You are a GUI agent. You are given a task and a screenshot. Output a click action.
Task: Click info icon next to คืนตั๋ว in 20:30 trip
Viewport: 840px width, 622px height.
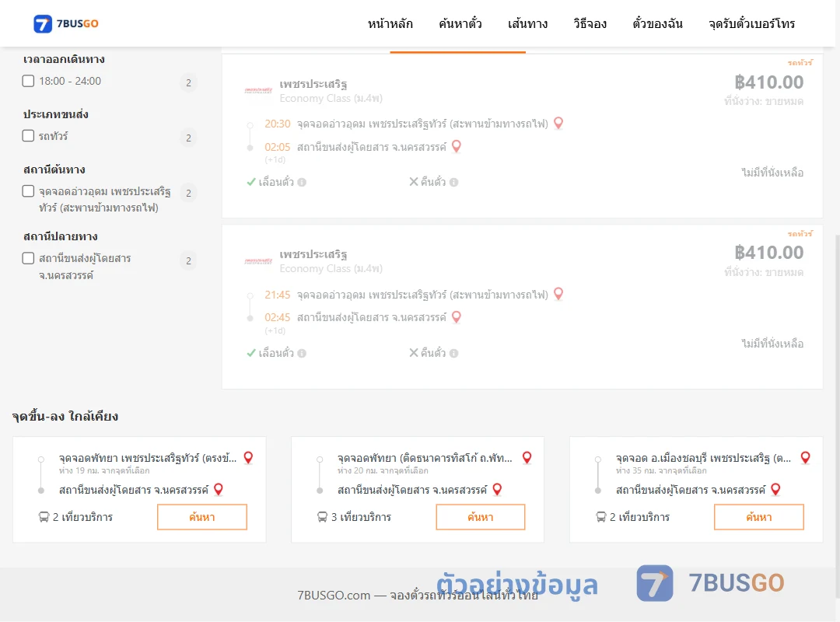[453, 182]
